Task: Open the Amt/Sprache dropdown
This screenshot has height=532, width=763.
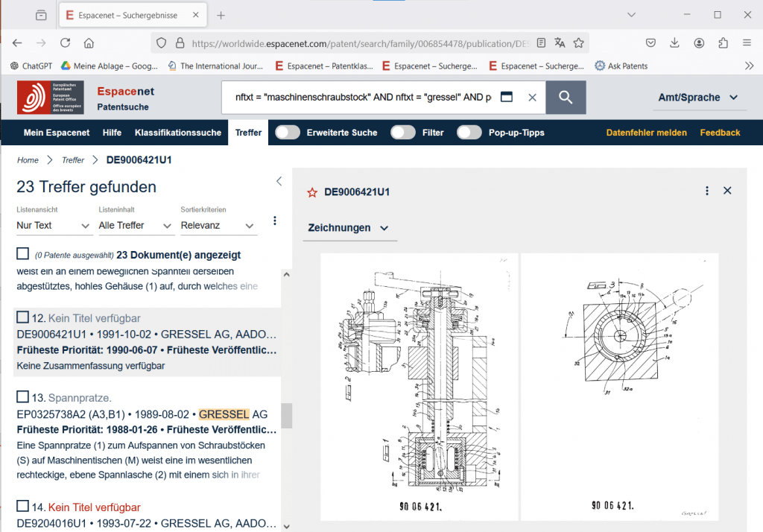Action: (x=697, y=98)
